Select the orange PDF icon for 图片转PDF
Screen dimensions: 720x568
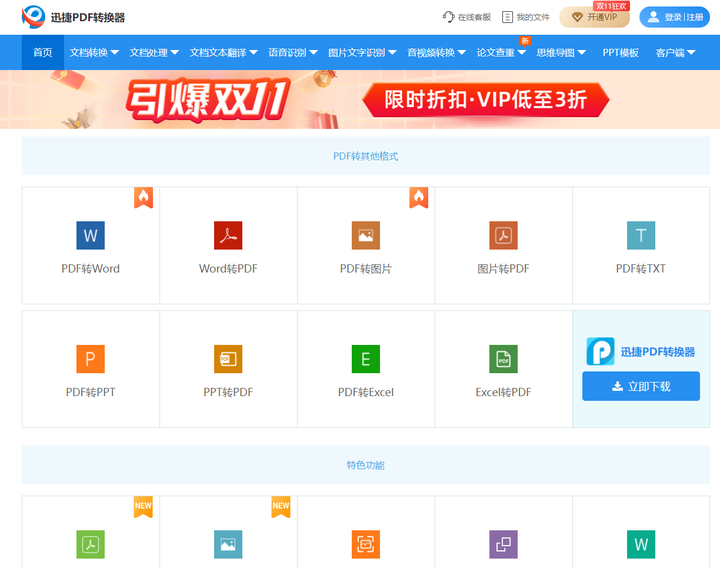[x=503, y=235]
